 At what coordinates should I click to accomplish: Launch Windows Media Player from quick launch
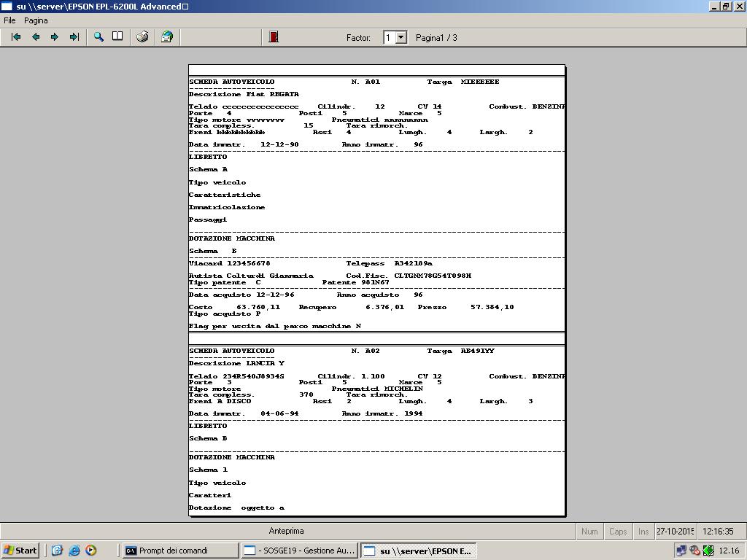pyautogui.click(x=91, y=551)
